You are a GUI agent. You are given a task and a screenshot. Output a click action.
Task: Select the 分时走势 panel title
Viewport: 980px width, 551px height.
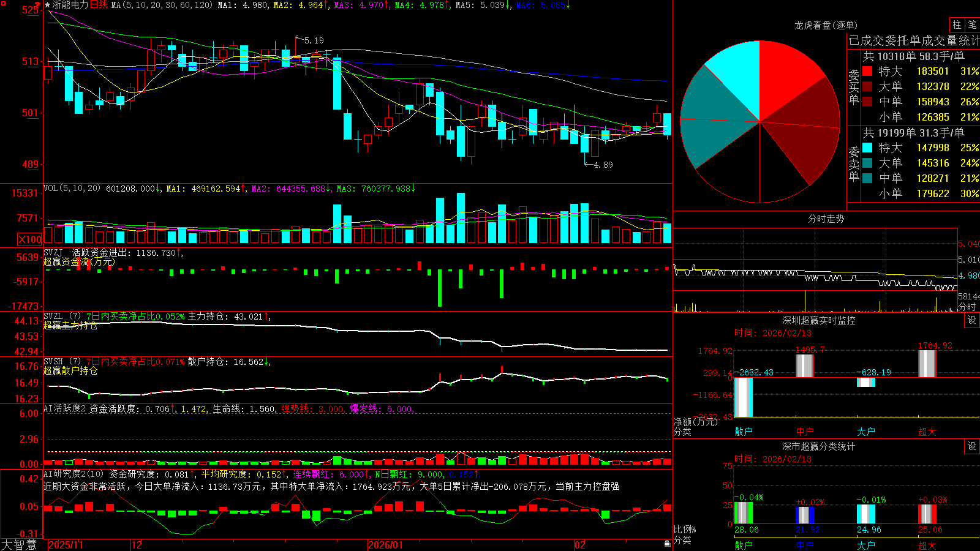[x=826, y=219]
